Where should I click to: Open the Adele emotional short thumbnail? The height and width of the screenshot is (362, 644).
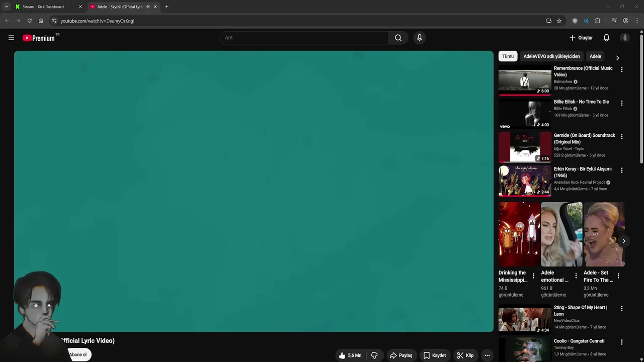(x=561, y=234)
